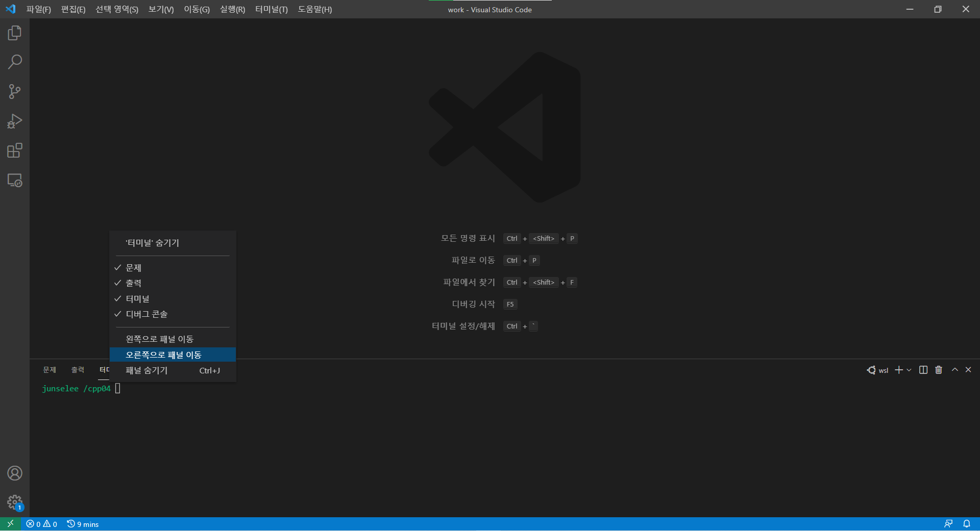This screenshot has width=980, height=531.
Task: Click the 9 mins timer status item
Action: click(x=83, y=524)
